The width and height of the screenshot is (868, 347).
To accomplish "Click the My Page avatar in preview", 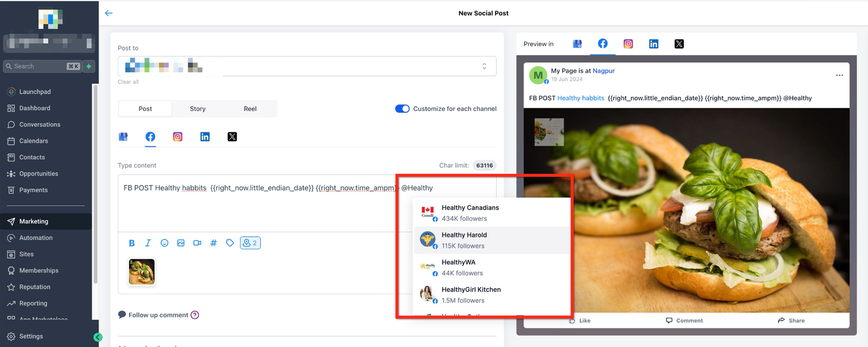I will tap(538, 75).
